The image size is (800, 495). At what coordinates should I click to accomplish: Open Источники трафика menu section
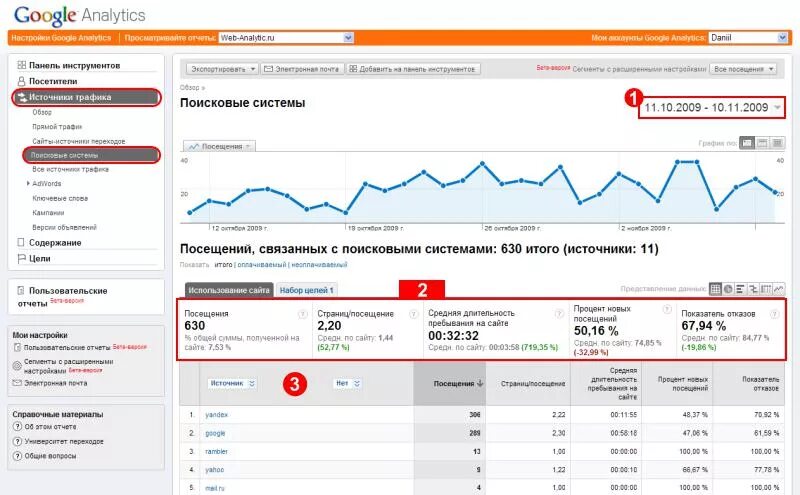87,97
